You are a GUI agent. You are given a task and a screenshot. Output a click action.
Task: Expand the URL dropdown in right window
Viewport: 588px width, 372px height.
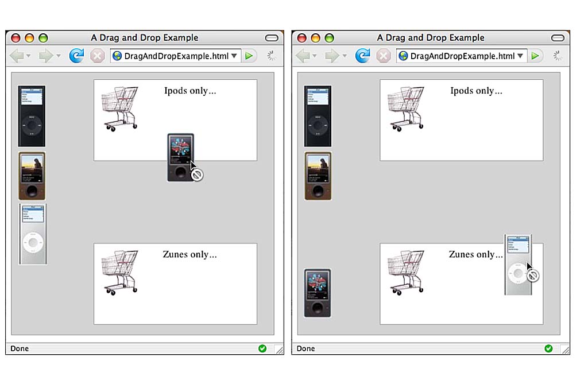[520, 56]
